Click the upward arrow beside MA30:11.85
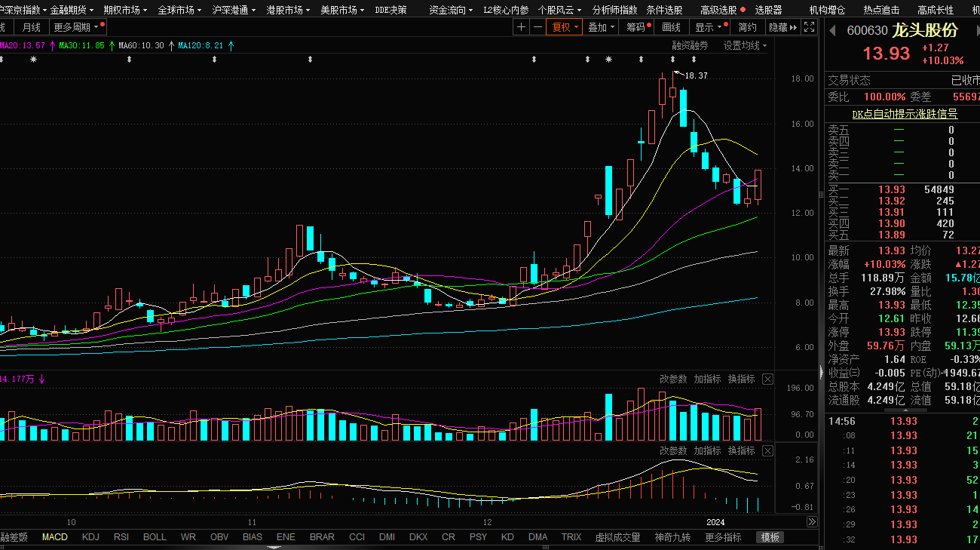This screenshot has height=550, width=980. [x=112, y=46]
